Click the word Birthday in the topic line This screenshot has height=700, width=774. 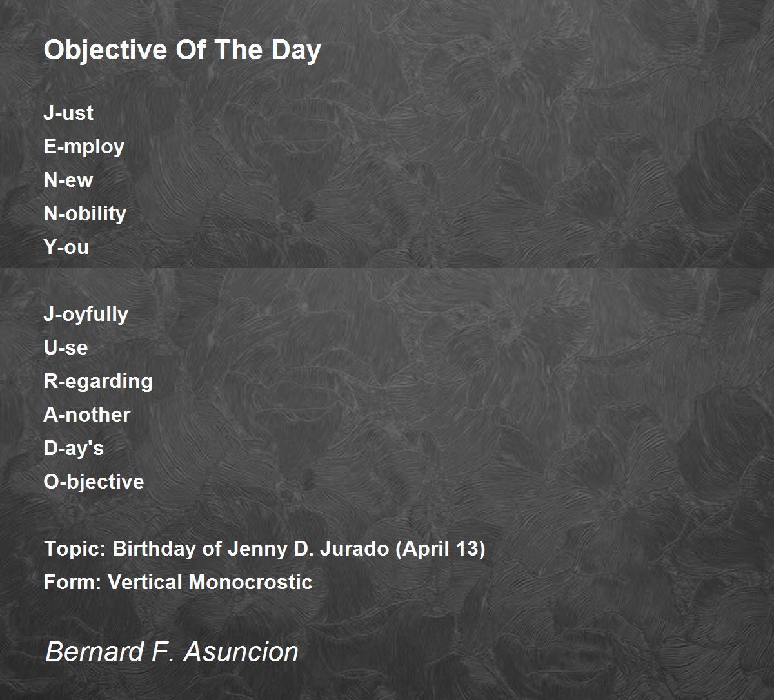(x=155, y=549)
